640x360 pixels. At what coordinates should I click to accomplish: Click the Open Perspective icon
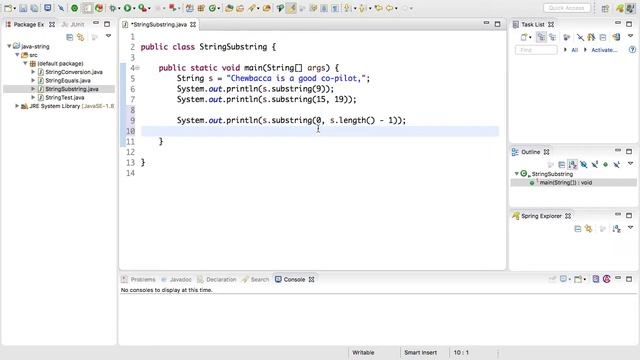pyautogui.click(x=605, y=8)
